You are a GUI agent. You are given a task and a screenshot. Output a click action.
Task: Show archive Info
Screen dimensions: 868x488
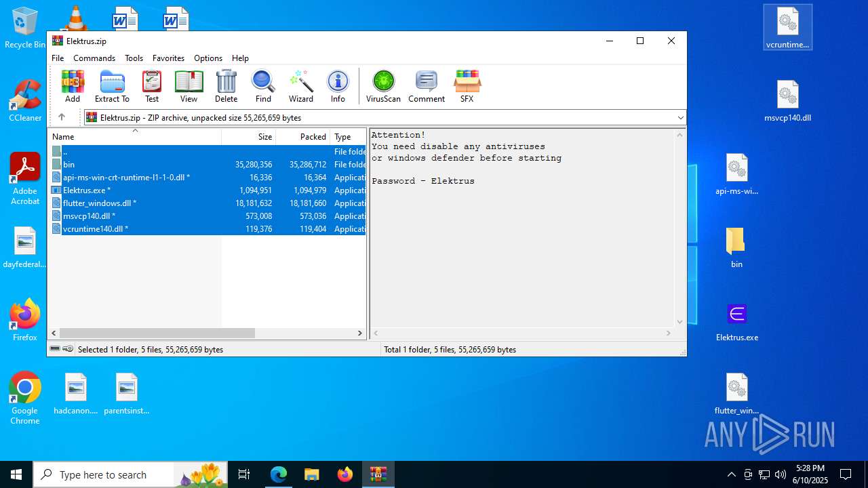tap(338, 86)
